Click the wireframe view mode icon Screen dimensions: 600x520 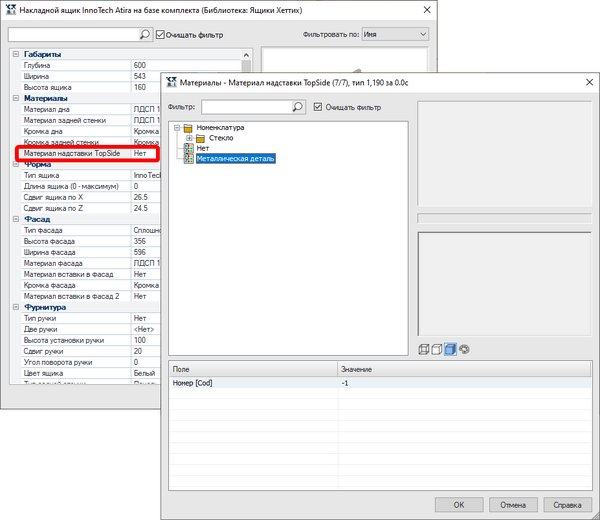[x=424, y=349]
